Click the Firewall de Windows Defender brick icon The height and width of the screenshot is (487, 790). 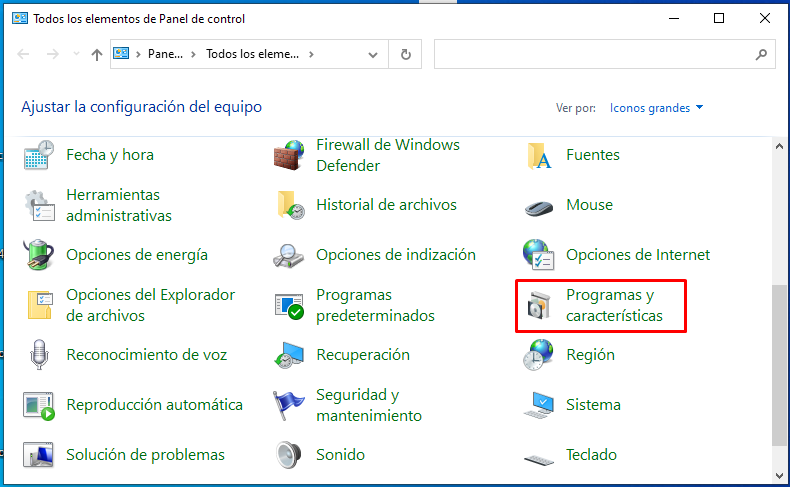(x=289, y=155)
